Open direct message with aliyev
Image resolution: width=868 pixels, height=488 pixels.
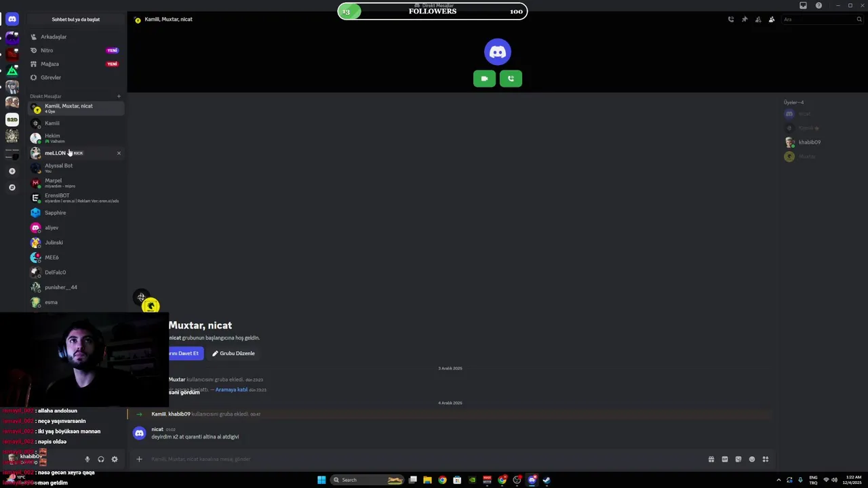point(75,228)
